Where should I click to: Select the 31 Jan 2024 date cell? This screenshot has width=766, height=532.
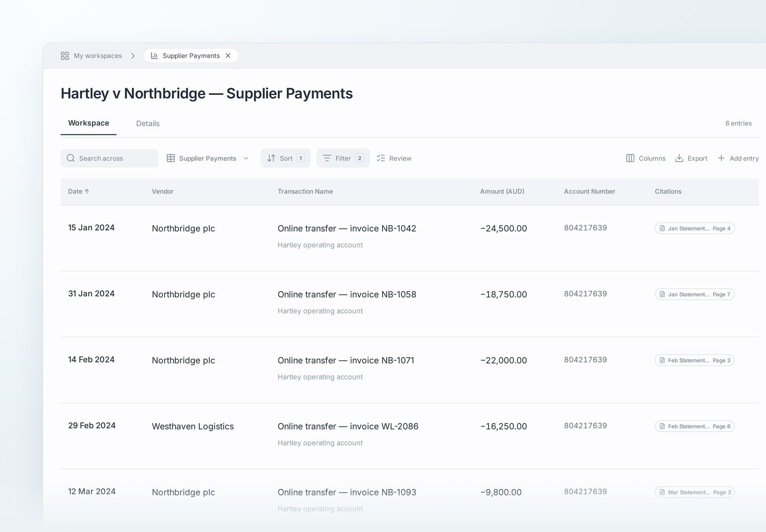[x=91, y=294]
